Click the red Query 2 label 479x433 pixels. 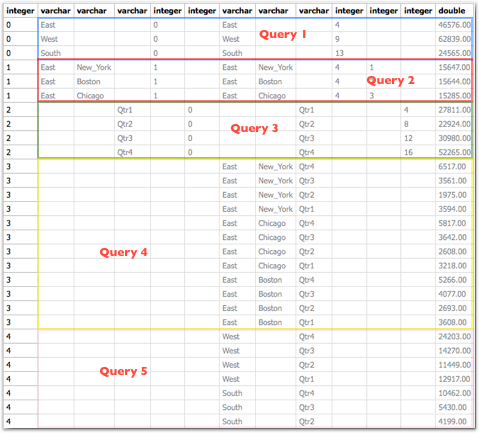pos(390,80)
